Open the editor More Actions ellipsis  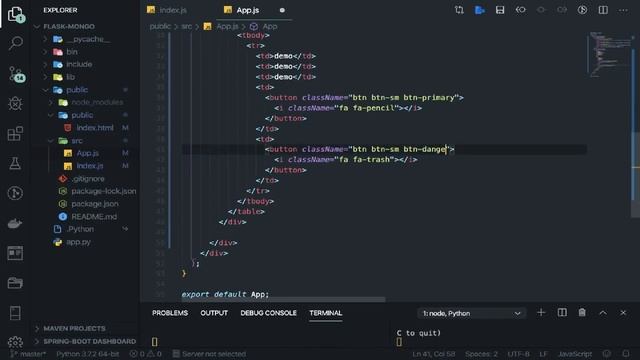pos(623,10)
